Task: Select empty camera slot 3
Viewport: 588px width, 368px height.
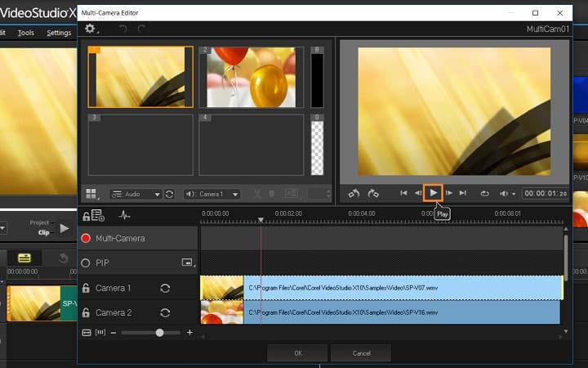Action: pos(140,145)
